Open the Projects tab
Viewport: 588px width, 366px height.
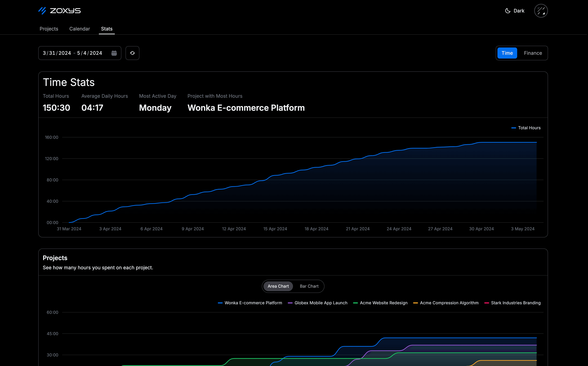click(x=49, y=29)
